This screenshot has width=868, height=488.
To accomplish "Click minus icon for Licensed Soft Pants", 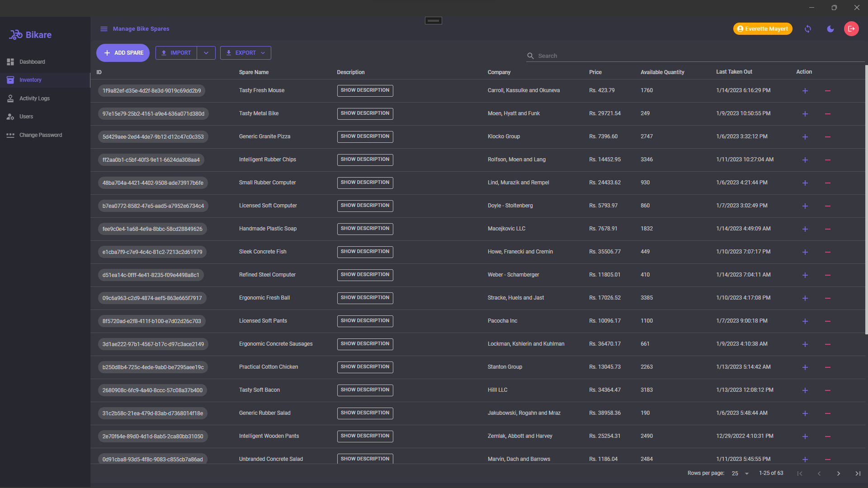I will (x=827, y=321).
